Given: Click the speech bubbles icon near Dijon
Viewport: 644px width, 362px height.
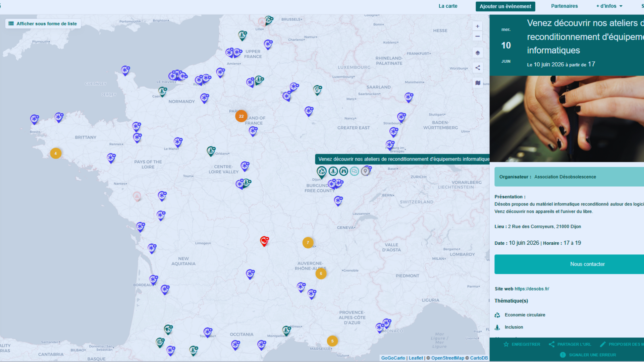Looking at the screenshot, I should pyautogui.click(x=354, y=171).
